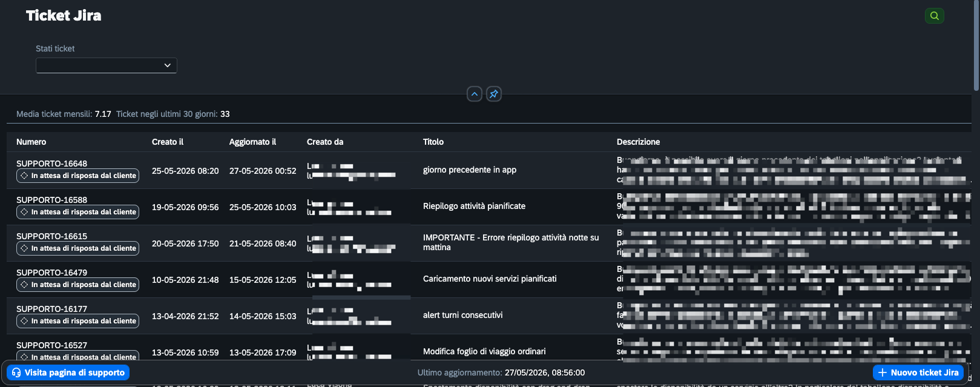Select the alert turni consecutivi row title

tap(462, 315)
